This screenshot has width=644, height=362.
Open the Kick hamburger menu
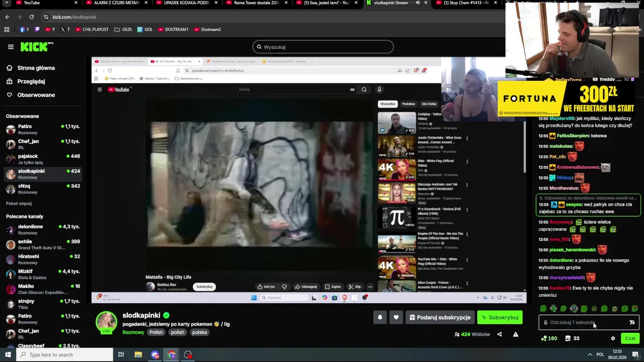[x=11, y=47]
